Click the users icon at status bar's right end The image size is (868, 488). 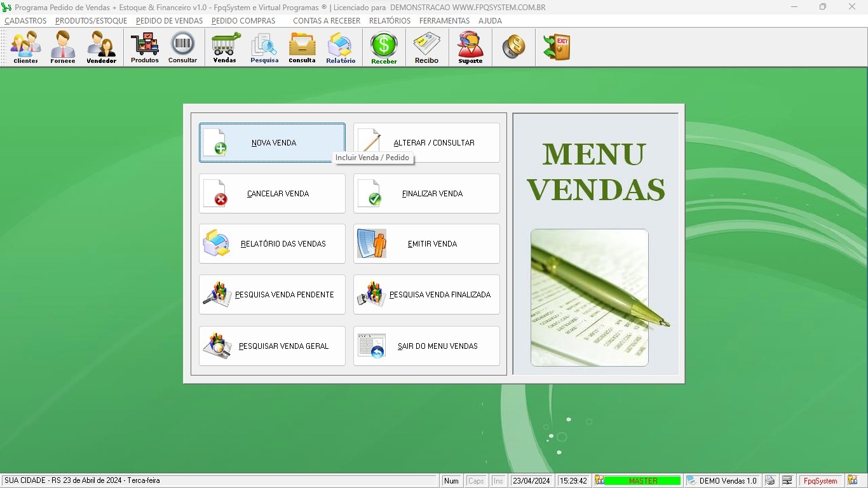[x=852, y=481]
